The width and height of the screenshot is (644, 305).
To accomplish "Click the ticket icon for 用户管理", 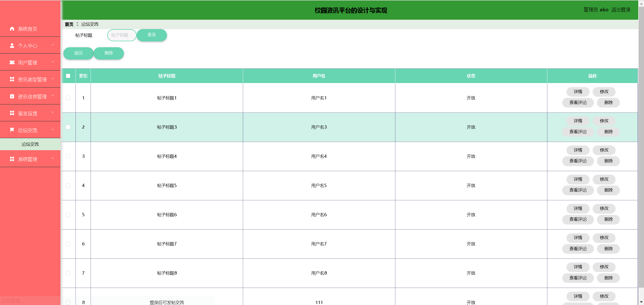I will (x=12, y=62).
